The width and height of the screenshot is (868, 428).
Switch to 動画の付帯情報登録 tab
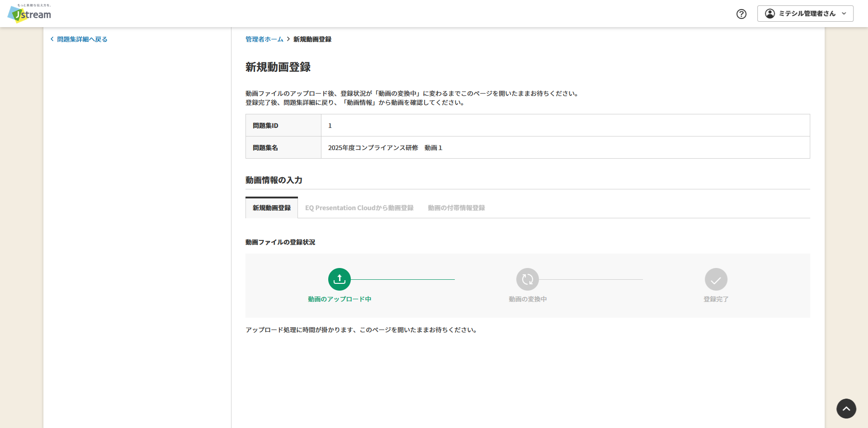tap(456, 208)
